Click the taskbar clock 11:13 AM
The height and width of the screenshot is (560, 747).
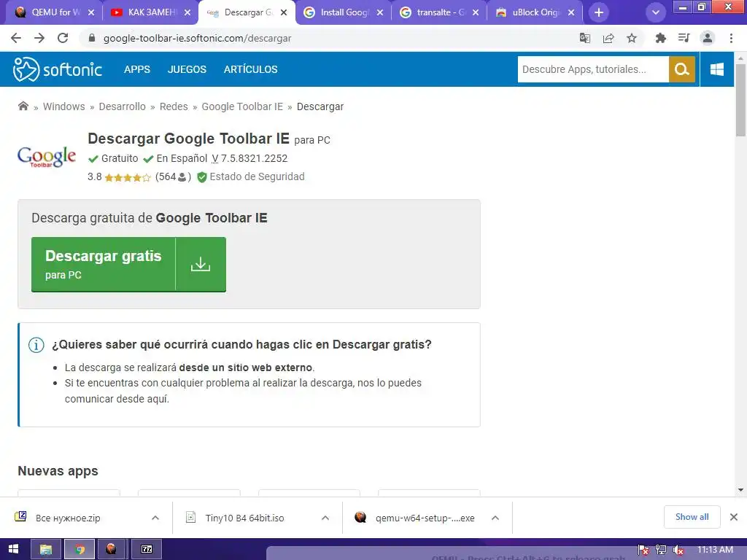[x=715, y=550]
